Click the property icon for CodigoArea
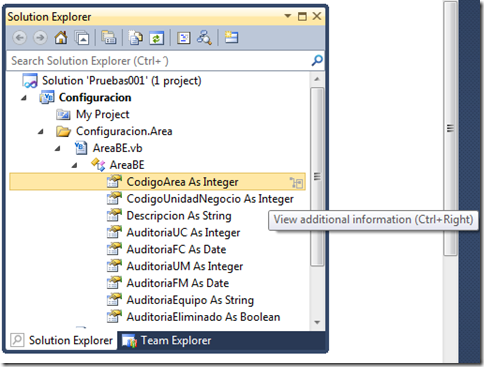The width and height of the screenshot is (484, 367). pos(114,182)
